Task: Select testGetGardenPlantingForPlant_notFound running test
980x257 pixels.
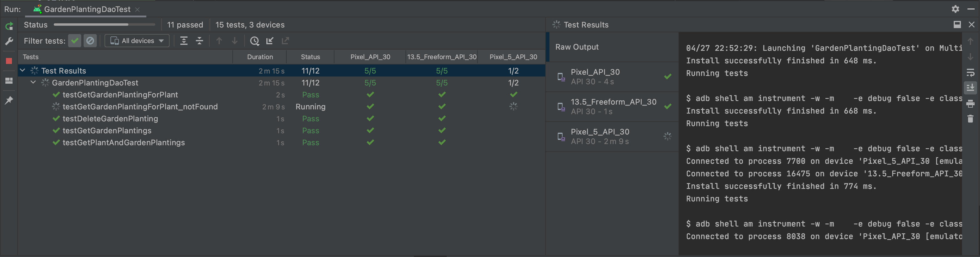Action: (x=282, y=107)
